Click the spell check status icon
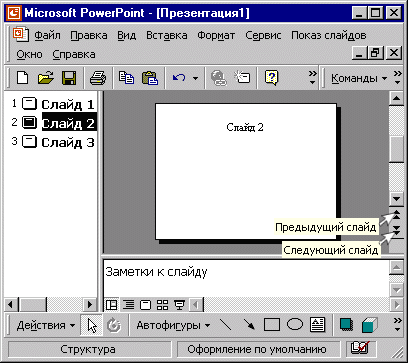Viewport: 408px width, 363px height. pyautogui.click(x=361, y=349)
